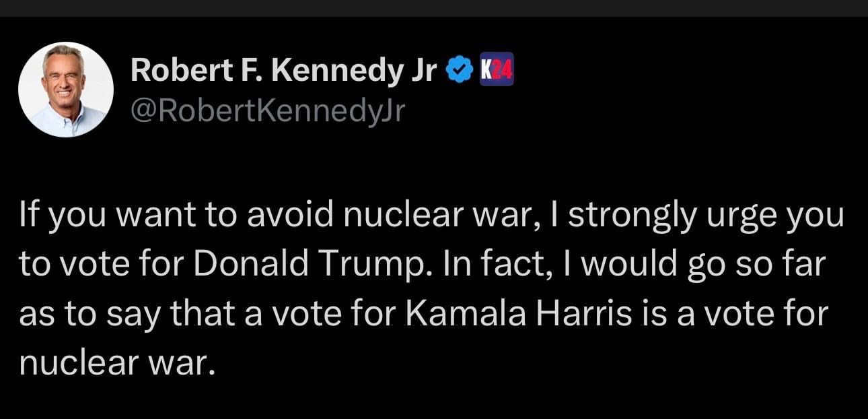The height and width of the screenshot is (419, 868).
Task: Click the tweet's first line about avoiding nuclear war
Action: tap(431, 216)
